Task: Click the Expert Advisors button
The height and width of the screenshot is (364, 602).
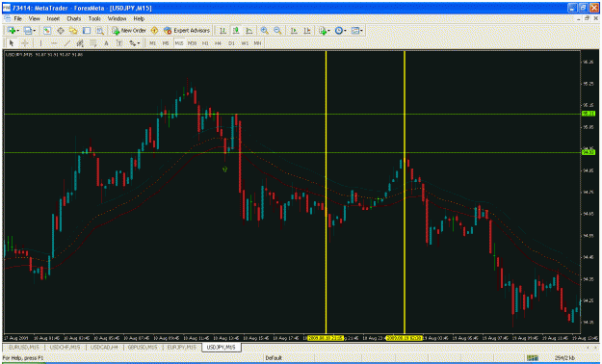Action: click(187, 31)
